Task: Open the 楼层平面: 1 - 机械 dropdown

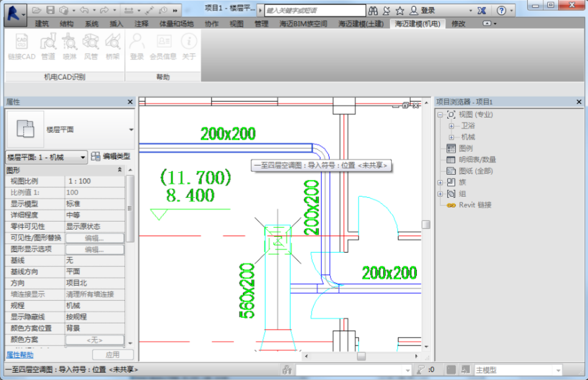Action: pos(46,157)
